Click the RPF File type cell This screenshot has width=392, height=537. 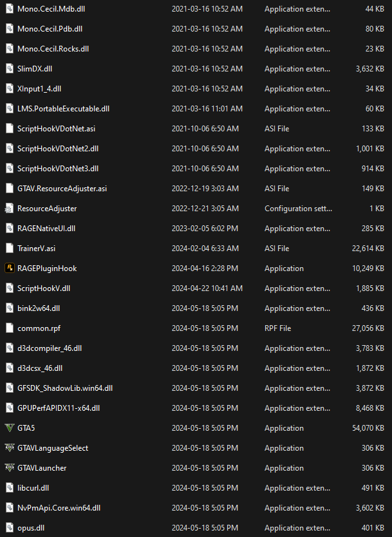277,328
